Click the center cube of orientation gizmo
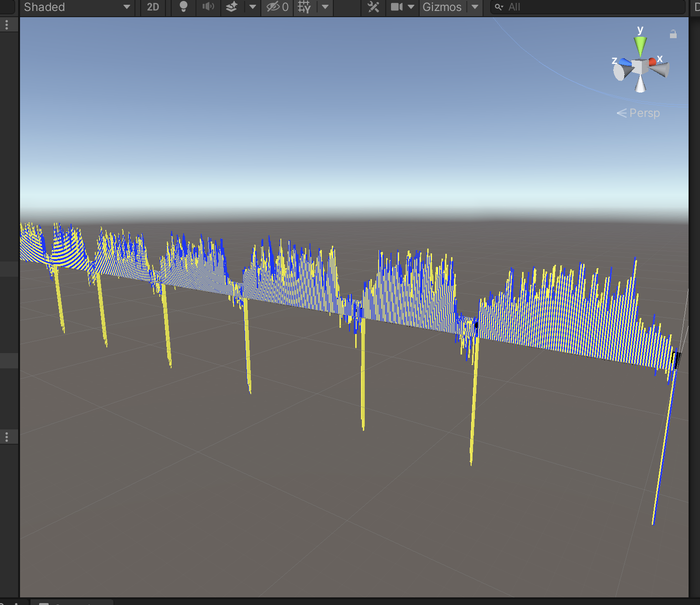 point(640,67)
